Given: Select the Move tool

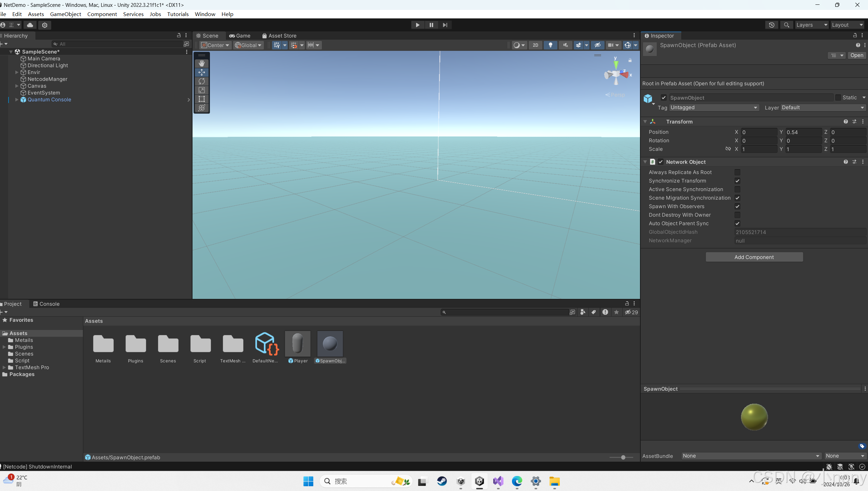Looking at the screenshot, I should tap(201, 72).
